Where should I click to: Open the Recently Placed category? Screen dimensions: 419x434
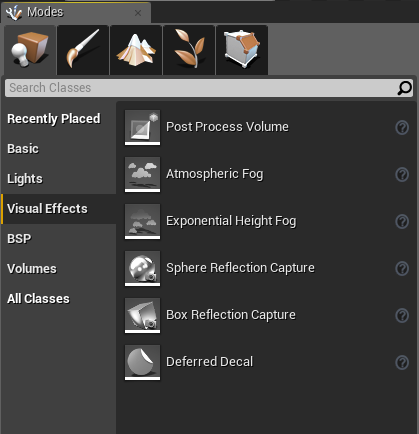(54, 119)
